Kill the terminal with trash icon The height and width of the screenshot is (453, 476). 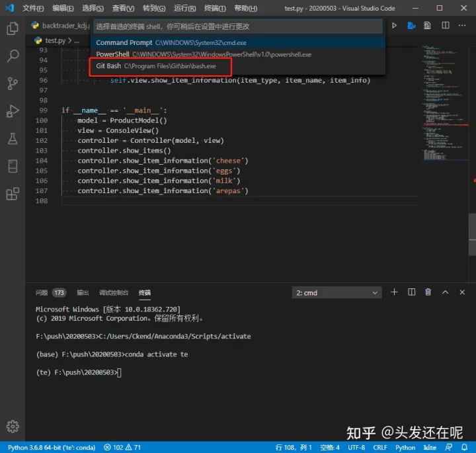428,292
